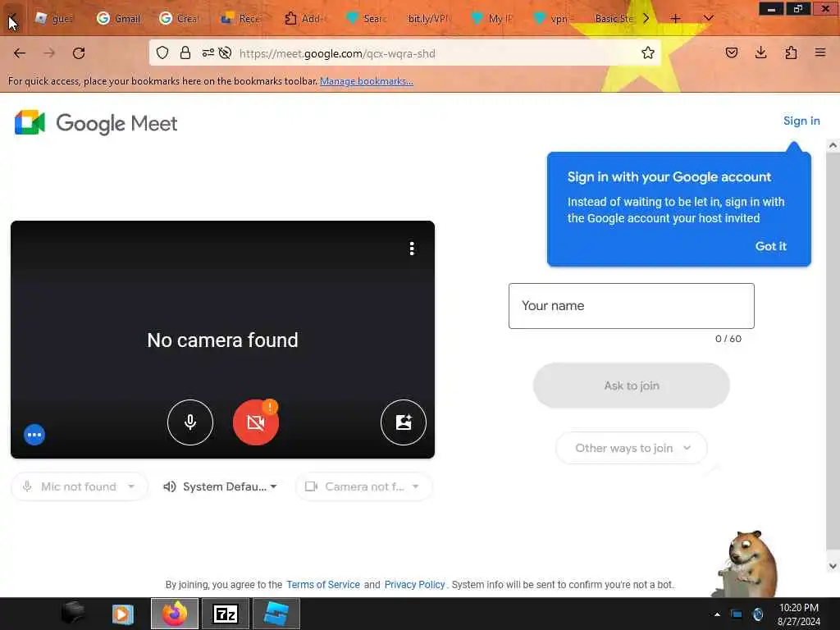View site security via padlock icon
This screenshot has height=630, width=840.
pos(185,52)
